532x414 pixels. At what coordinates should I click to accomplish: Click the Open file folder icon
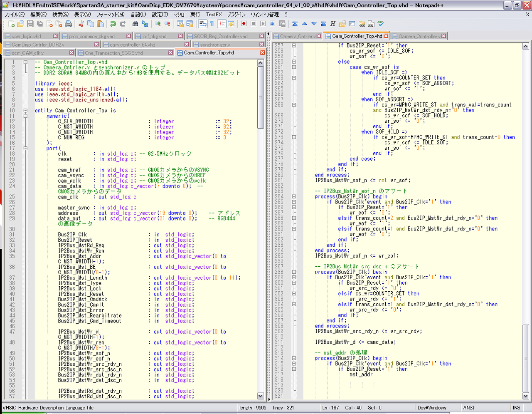click(20, 24)
